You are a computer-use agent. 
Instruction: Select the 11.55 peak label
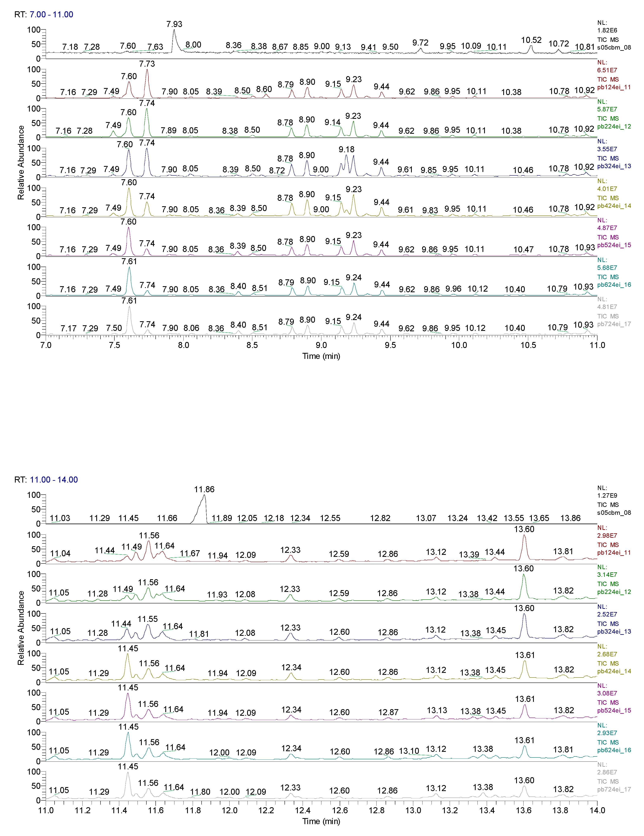(x=148, y=619)
